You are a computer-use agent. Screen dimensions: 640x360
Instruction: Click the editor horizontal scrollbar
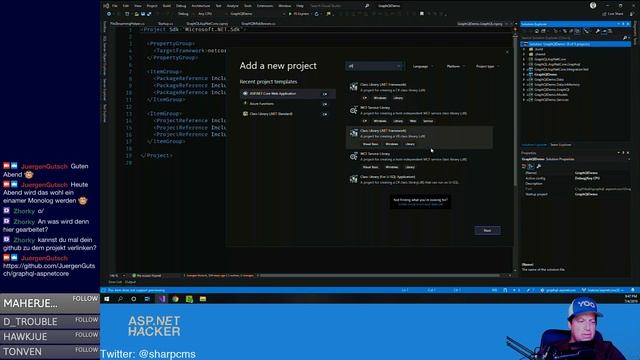tap(380, 276)
